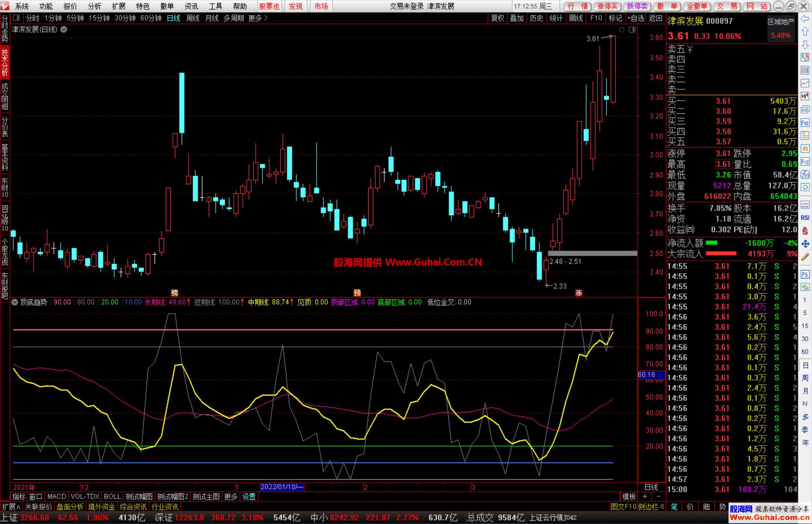Click the RSI indicator icon
This screenshot has height=524, width=812.
[805, 217]
